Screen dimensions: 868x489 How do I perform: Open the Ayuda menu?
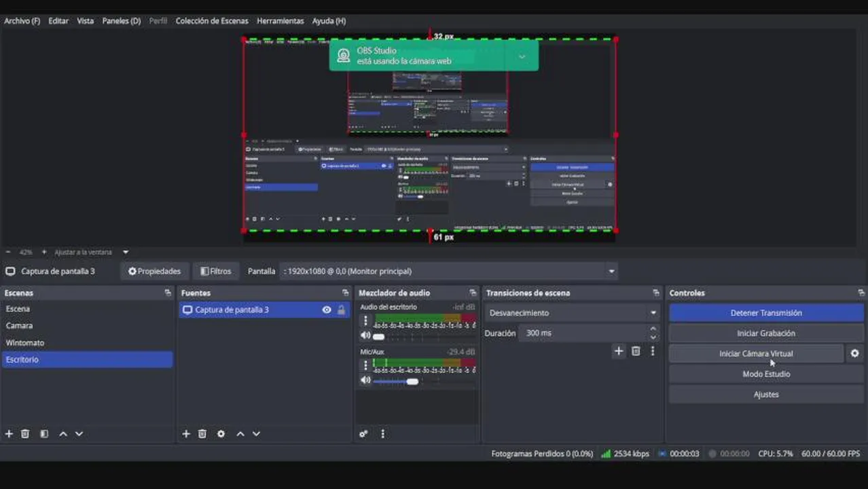(x=329, y=21)
